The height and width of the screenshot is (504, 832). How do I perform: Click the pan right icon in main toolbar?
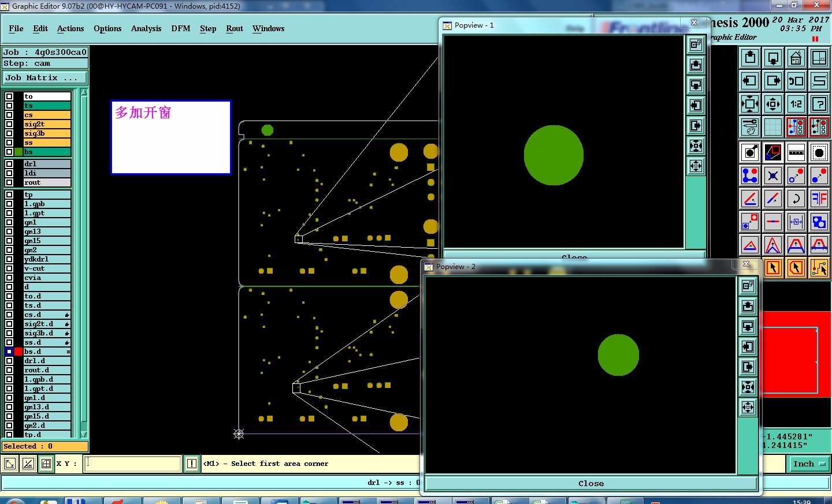(773, 81)
